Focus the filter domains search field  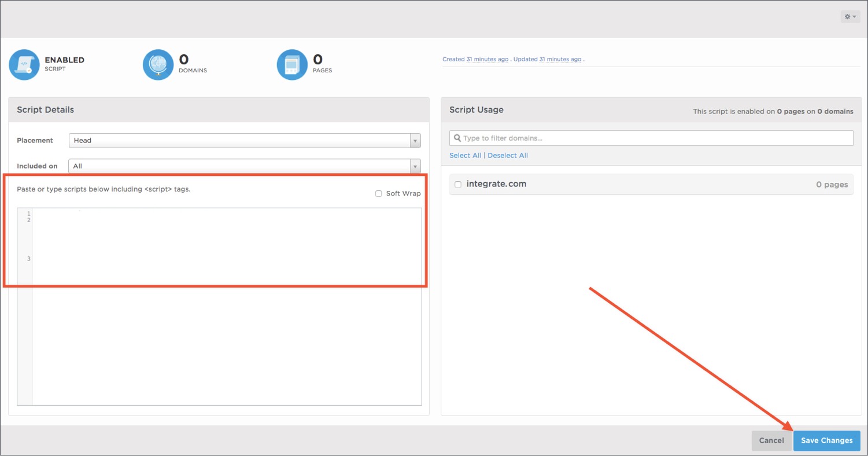pyautogui.click(x=651, y=138)
